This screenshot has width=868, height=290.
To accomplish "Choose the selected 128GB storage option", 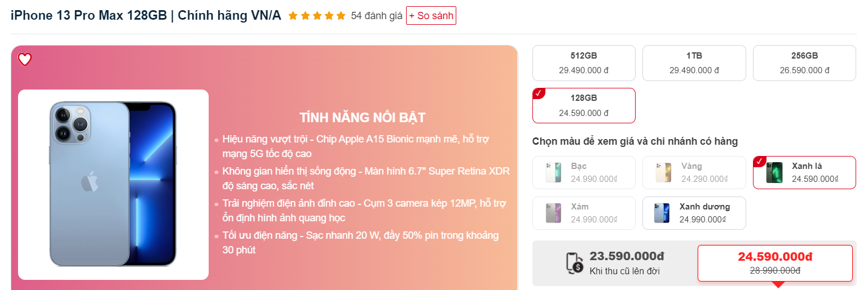I will click(x=584, y=105).
